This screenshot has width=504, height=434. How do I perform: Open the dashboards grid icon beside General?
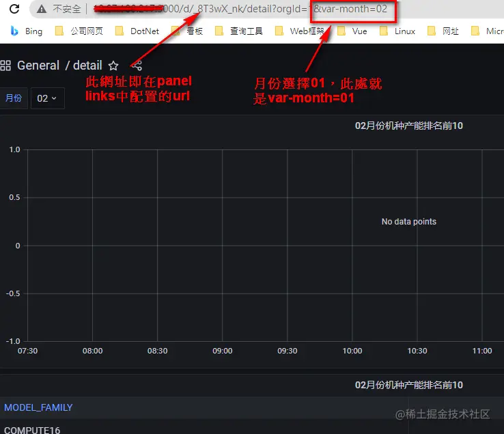pyautogui.click(x=5, y=66)
